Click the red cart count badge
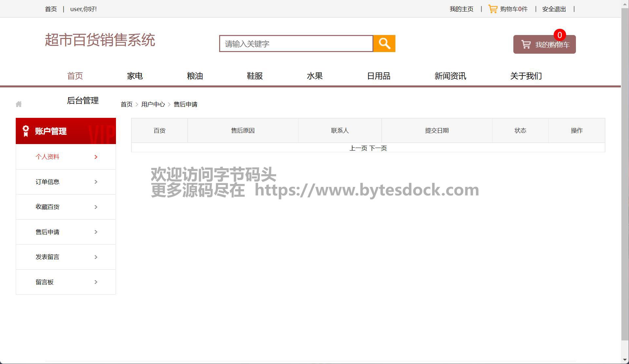This screenshot has width=629, height=364. (560, 35)
